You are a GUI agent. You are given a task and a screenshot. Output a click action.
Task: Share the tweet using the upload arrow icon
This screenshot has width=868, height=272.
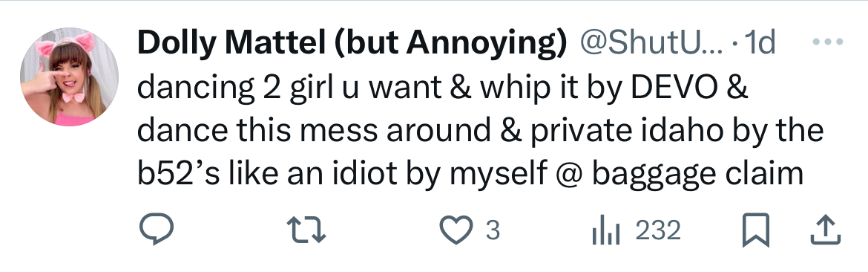click(826, 230)
